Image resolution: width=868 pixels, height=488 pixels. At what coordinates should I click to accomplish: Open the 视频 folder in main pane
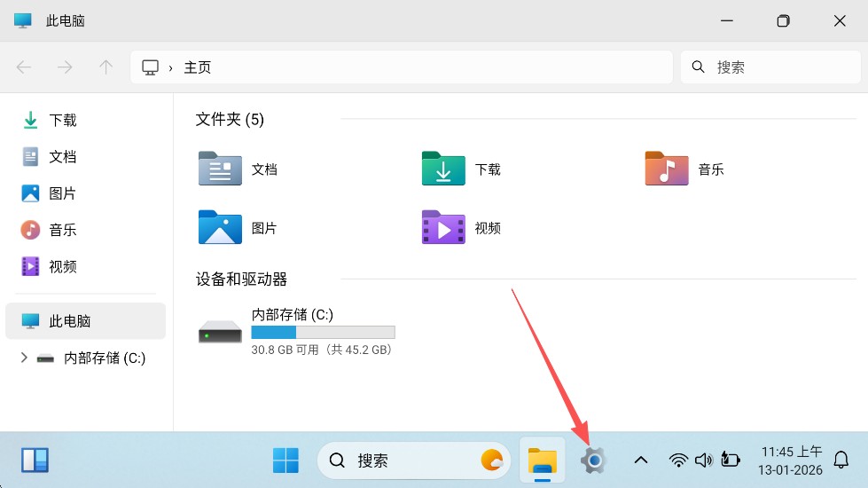click(443, 228)
